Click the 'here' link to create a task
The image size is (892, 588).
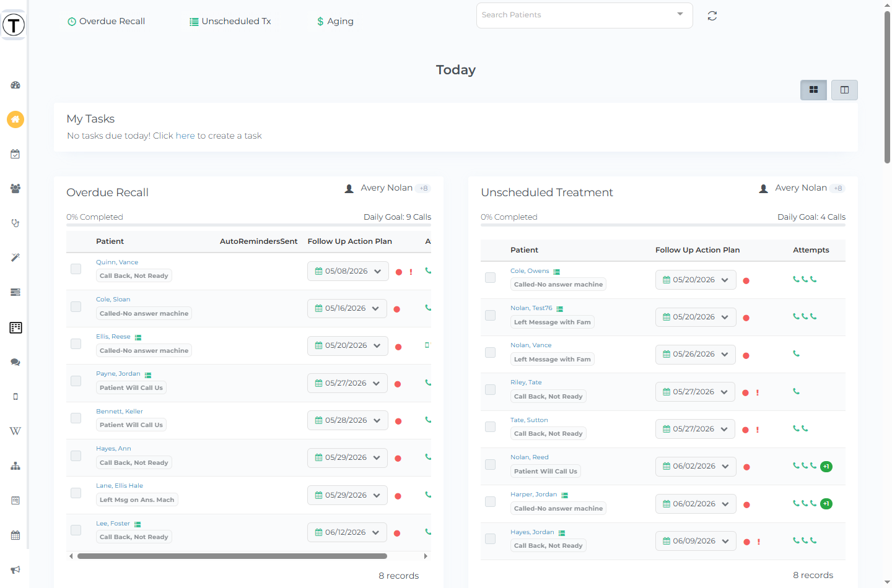pyautogui.click(x=185, y=136)
